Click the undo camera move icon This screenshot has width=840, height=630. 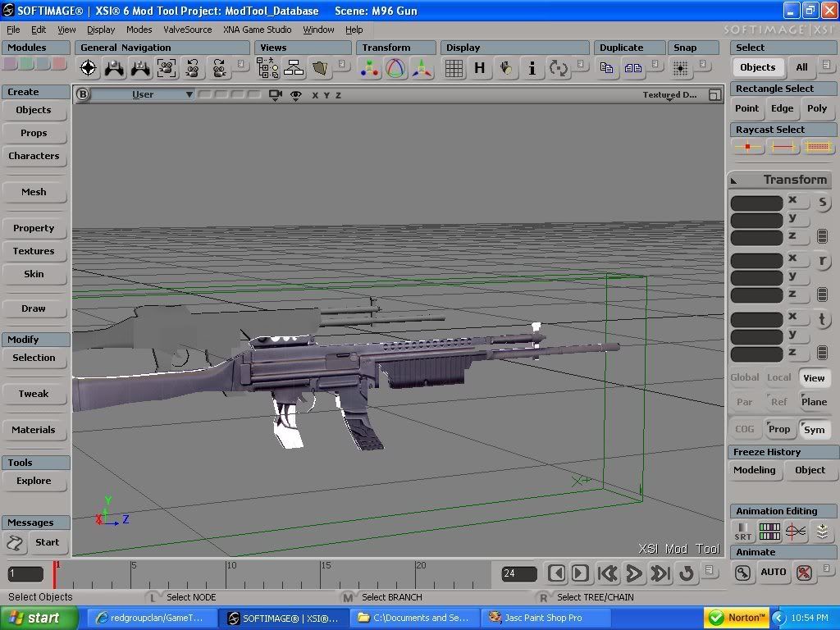pyautogui.click(x=193, y=68)
